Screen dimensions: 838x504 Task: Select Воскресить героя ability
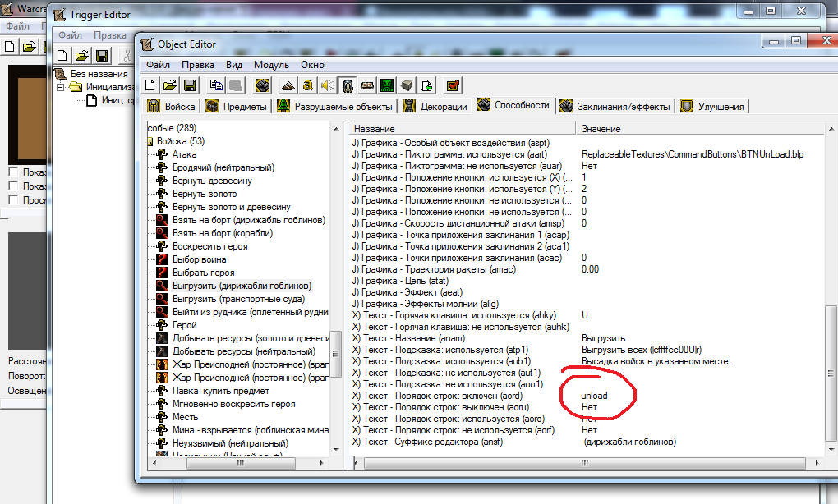tap(210, 246)
